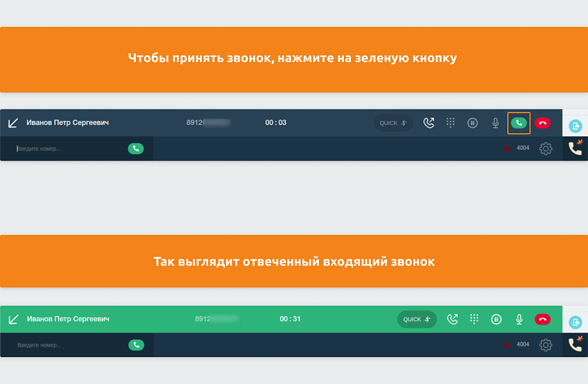Open settings gear under the answered call

click(x=545, y=344)
